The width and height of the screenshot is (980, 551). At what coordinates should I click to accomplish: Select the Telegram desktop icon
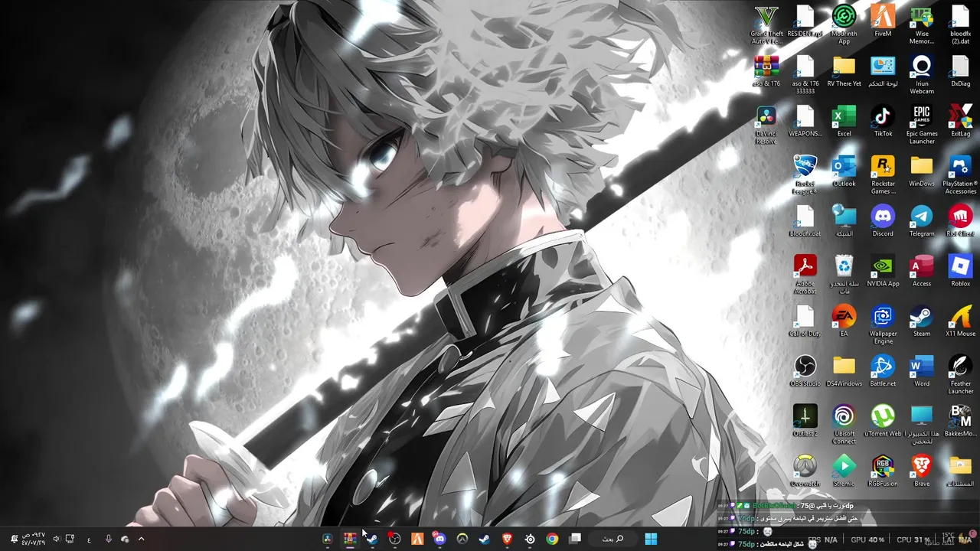(x=922, y=222)
